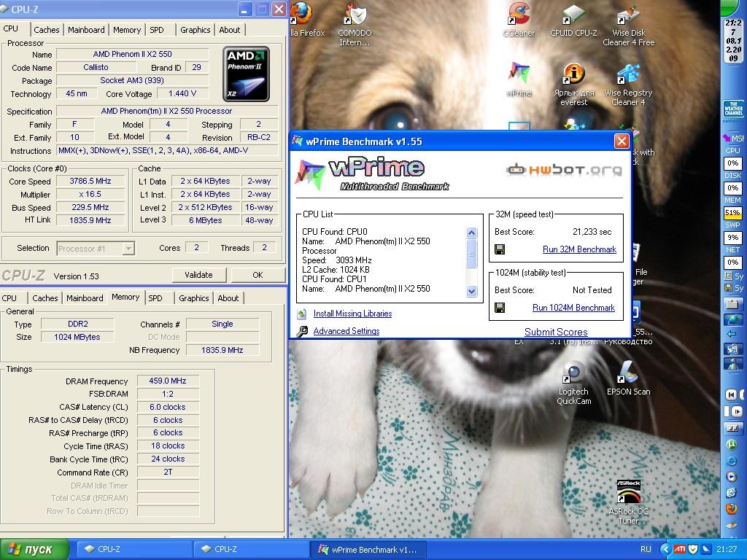Switch to Caches tab in the upper CPU-Z window
This screenshot has height=560, width=747.
[46, 29]
